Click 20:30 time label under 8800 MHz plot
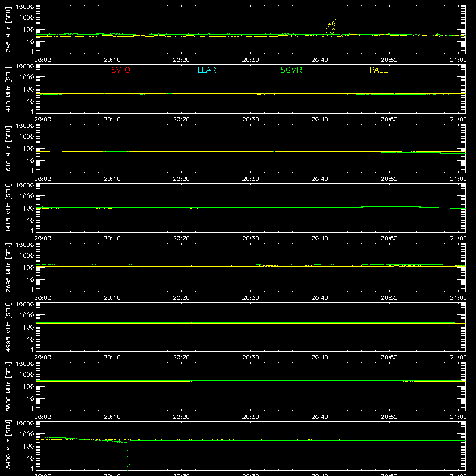 click(x=250, y=417)
